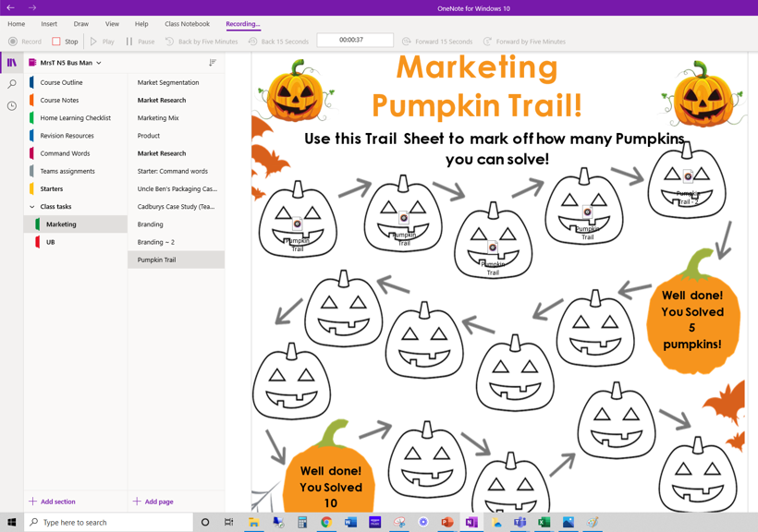758x532 pixels.
Task: Click the back arrow in title bar
Action: 10,7
